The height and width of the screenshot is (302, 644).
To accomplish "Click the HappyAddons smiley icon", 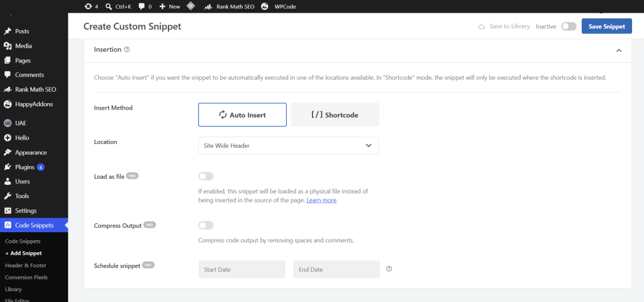I will coord(8,104).
